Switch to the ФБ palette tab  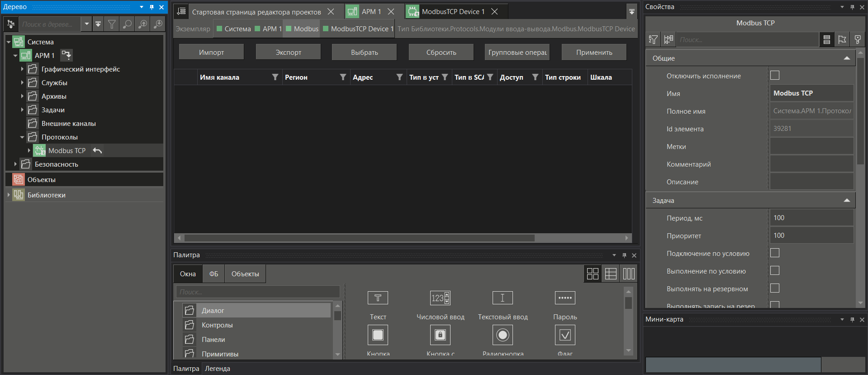(x=213, y=274)
